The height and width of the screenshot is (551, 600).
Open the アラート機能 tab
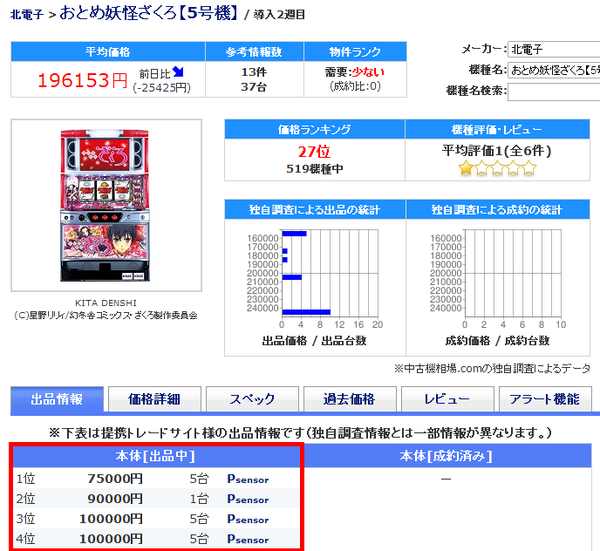(545, 399)
